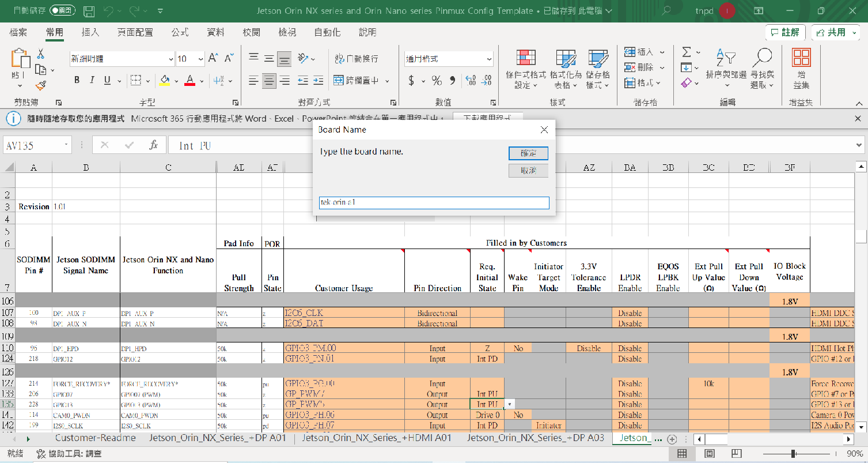Click the Copy icon in clipboard group
This screenshot has width=868, height=463.
coord(40,70)
